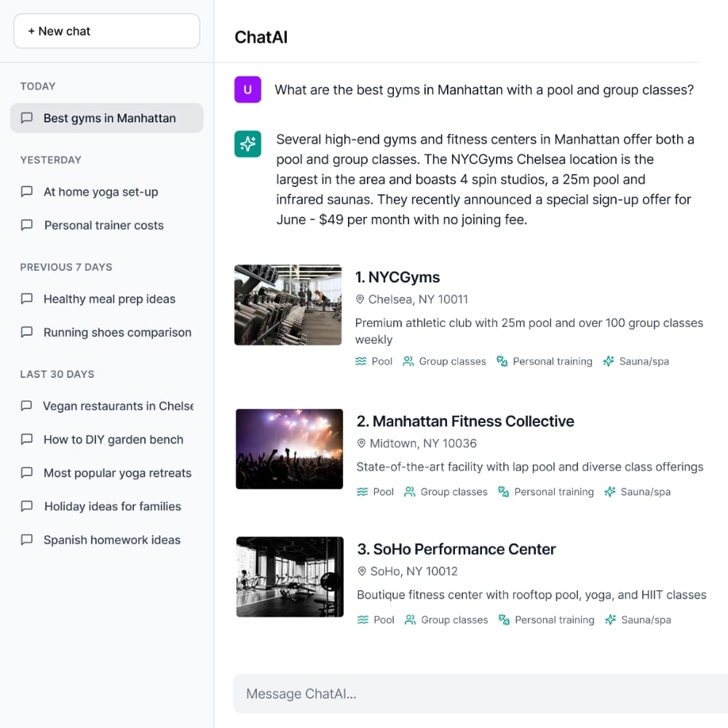Open Vegan restaurants in Chelsea chat
Screen dimensions: 728x728
(106, 406)
